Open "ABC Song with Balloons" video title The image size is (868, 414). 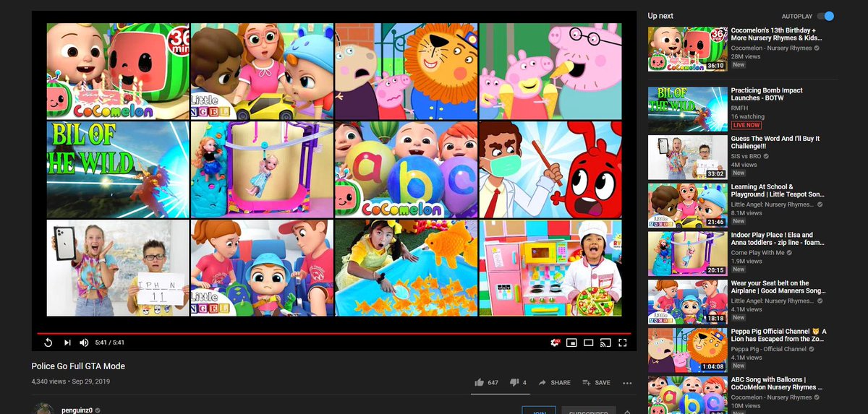point(778,384)
